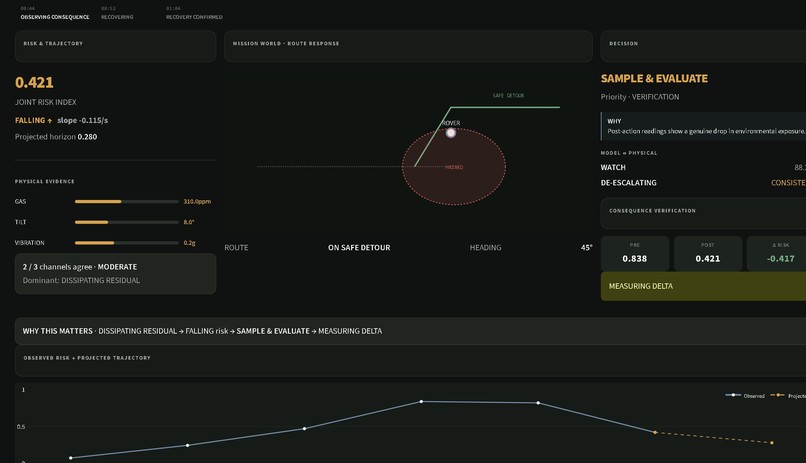The width and height of the screenshot is (806, 463).
Task: Jump to the Recovering timeline step
Action: [x=117, y=13]
